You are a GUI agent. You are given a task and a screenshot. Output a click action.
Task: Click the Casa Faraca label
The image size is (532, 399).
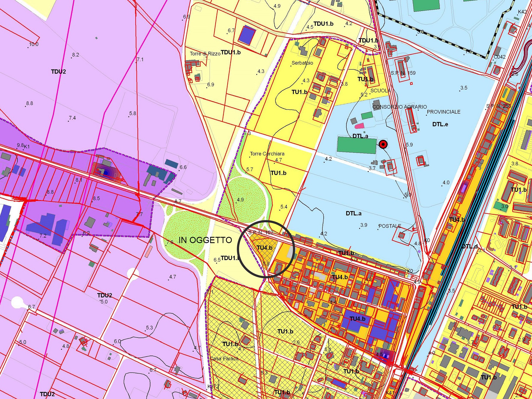pyautogui.click(x=224, y=359)
